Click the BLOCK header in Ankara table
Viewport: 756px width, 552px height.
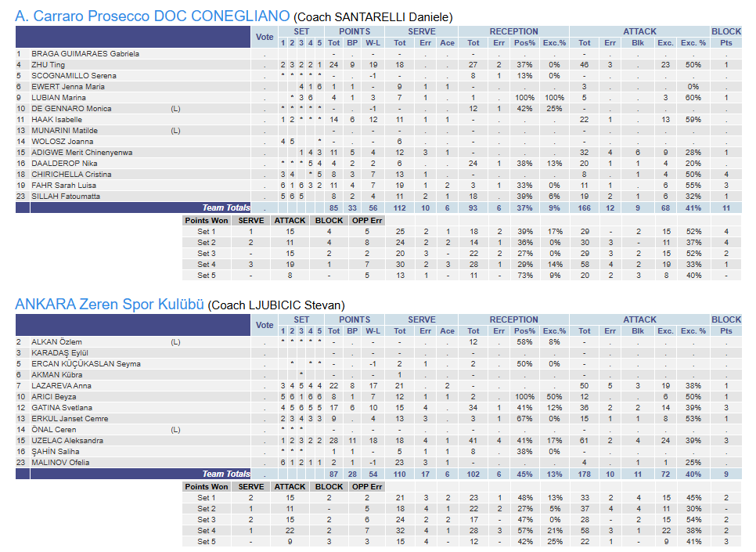click(x=725, y=319)
